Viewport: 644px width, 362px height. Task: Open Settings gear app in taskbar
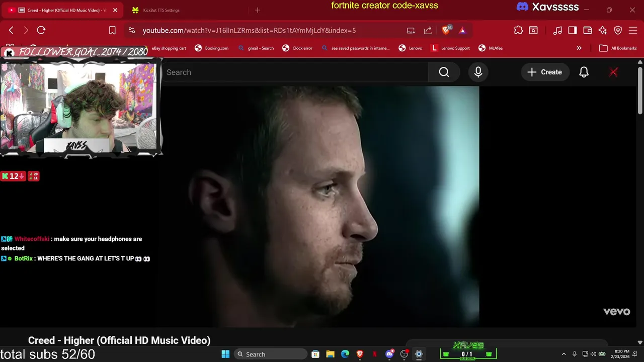tap(419, 354)
